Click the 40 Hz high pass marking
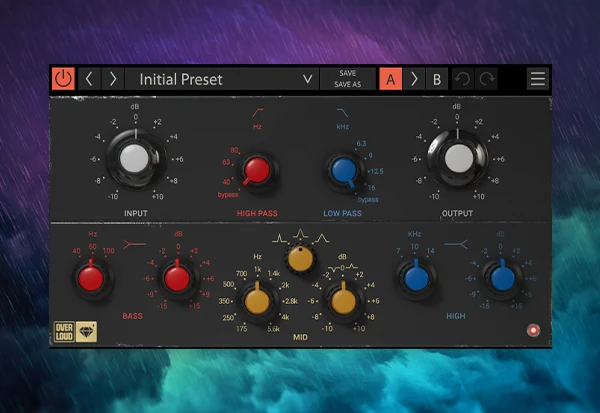Image resolution: width=600 pixels, height=413 pixels. (227, 182)
